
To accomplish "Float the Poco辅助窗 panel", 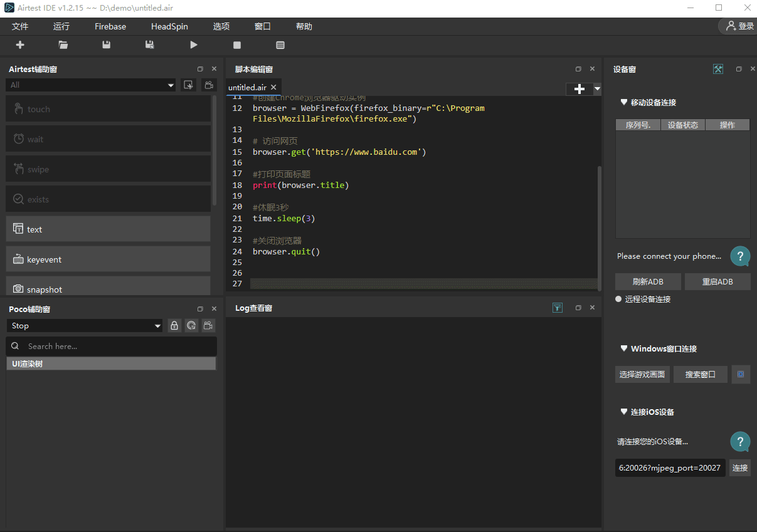I will [x=200, y=308].
